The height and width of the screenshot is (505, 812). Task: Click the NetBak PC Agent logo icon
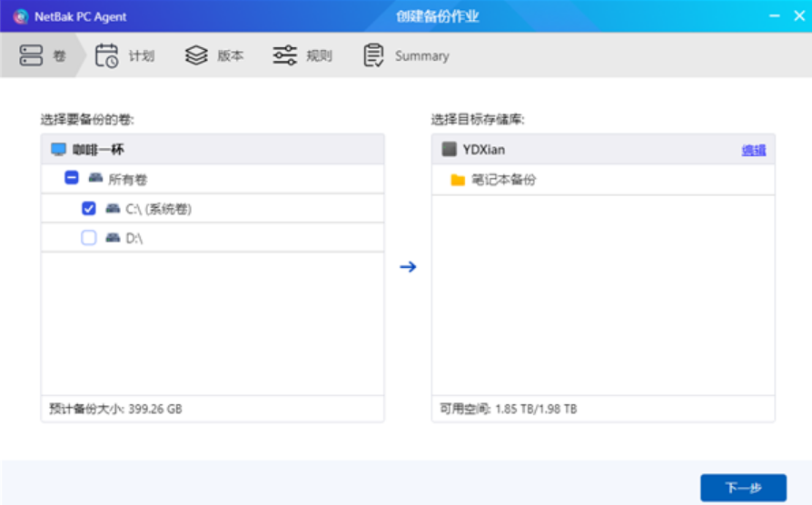pos(21,16)
